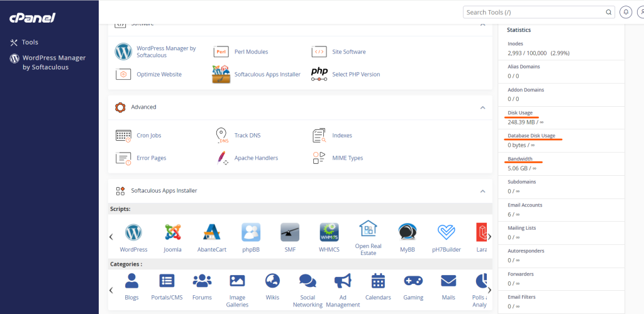Collapse the Advanced section chevron
The width and height of the screenshot is (644, 314).
(x=482, y=107)
